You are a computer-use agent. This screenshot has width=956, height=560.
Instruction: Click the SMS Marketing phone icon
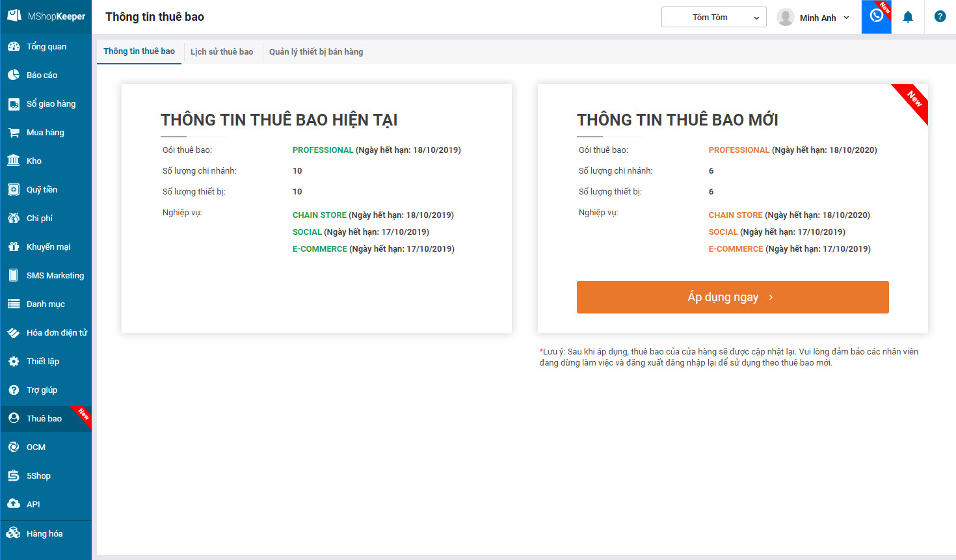coord(14,275)
